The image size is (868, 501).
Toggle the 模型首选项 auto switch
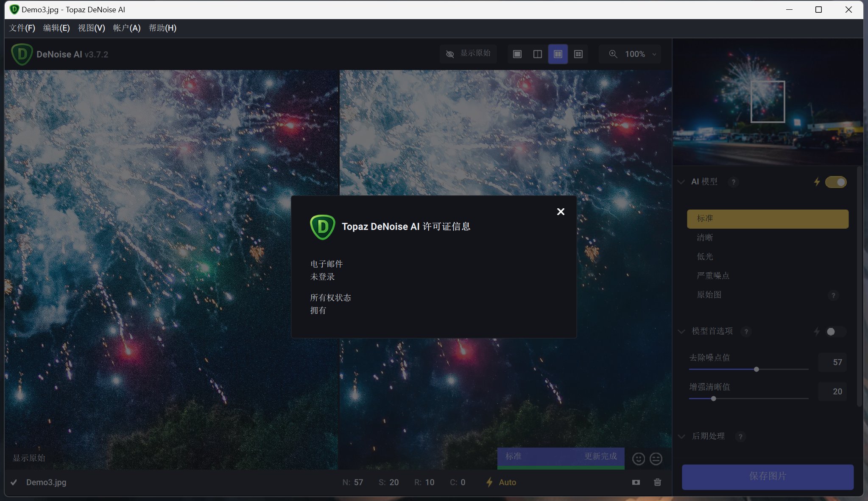[836, 331]
